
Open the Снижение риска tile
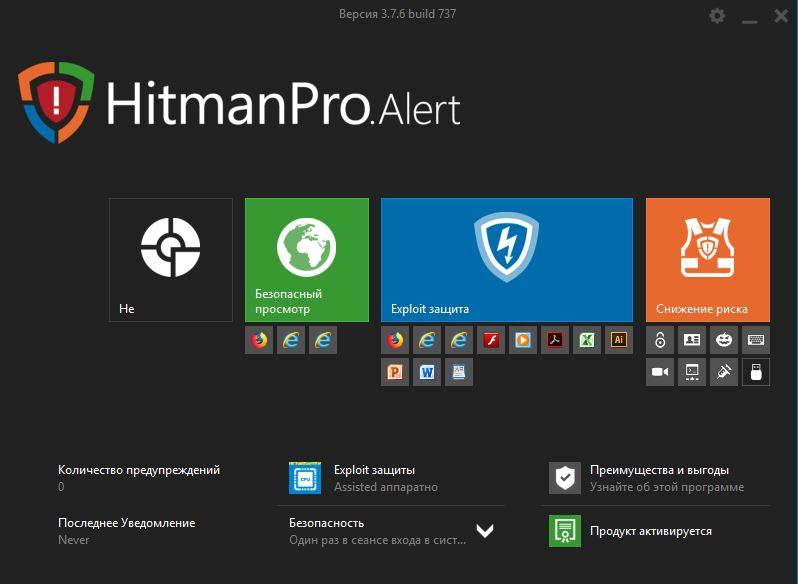click(707, 259)
